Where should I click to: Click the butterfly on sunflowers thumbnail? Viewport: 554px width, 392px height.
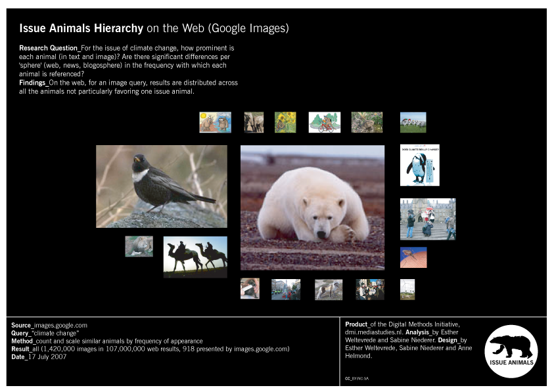[285, 122]
